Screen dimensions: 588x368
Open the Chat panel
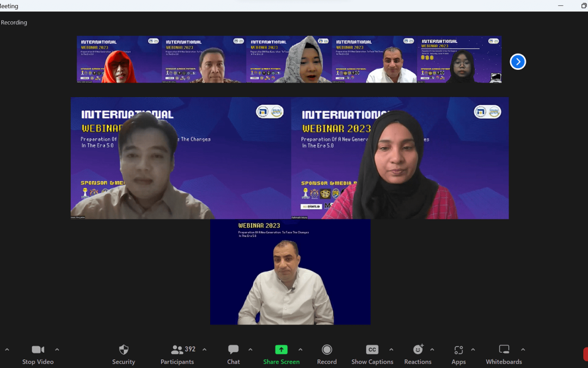pyautogui.click(x=234, y=350)
